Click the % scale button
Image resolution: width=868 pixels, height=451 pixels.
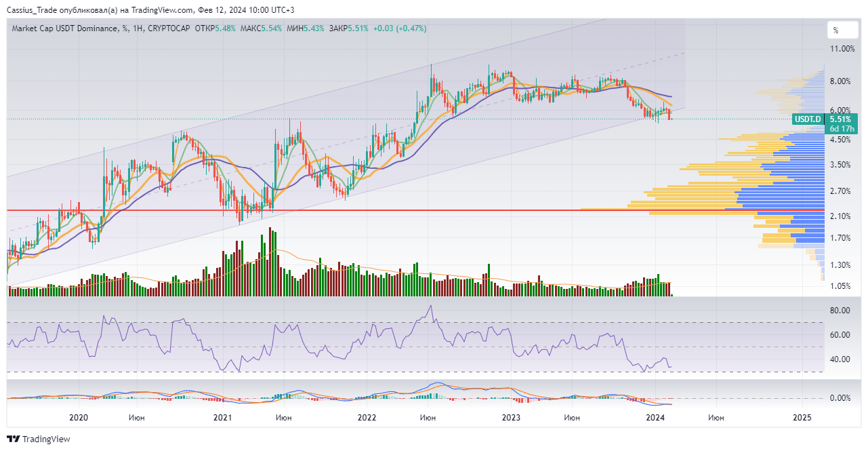click(x=842, y=30)
